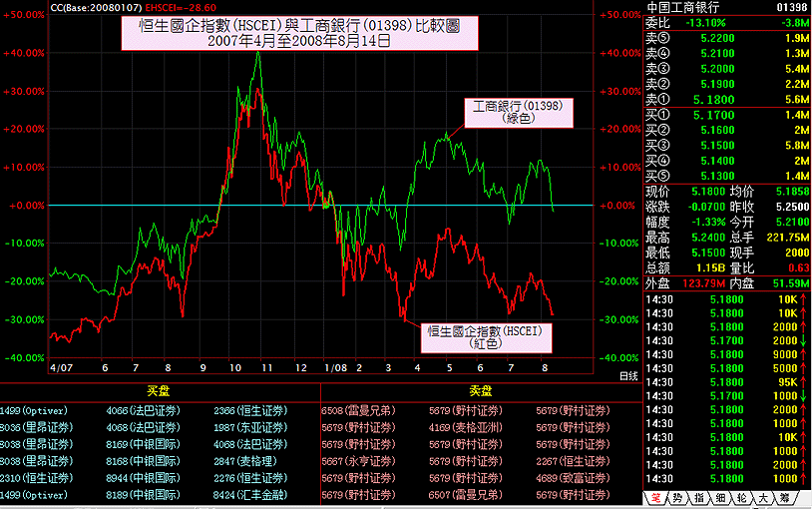Select the 笔 tab at bottom right

coord(655,498)
